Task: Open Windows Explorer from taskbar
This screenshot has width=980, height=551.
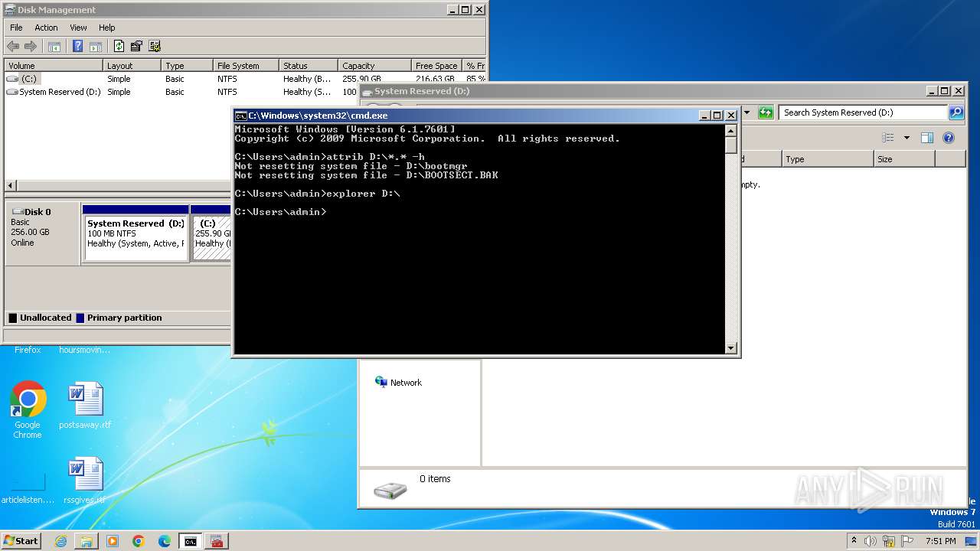Action: tap(87, 541)
